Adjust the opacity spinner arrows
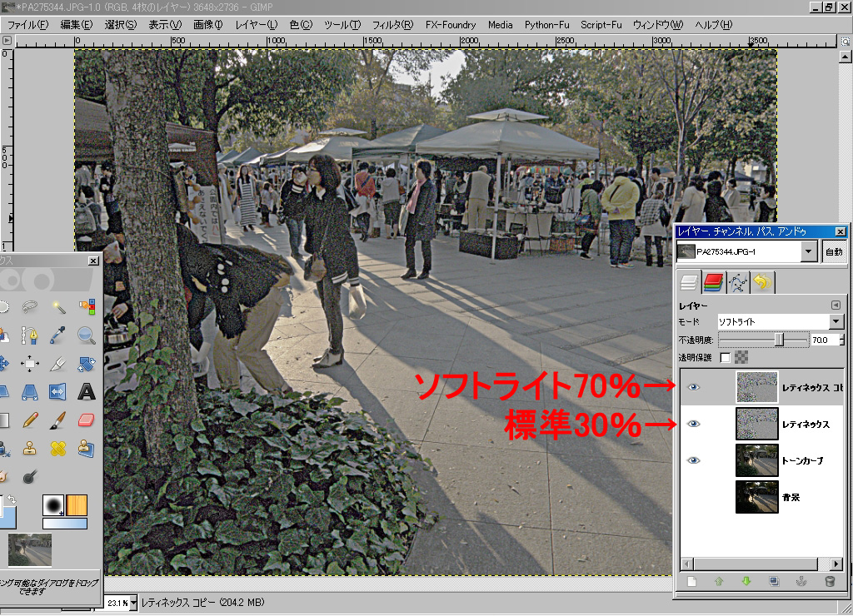The width and height of the screenshot is (853, 616). (841, 340)
